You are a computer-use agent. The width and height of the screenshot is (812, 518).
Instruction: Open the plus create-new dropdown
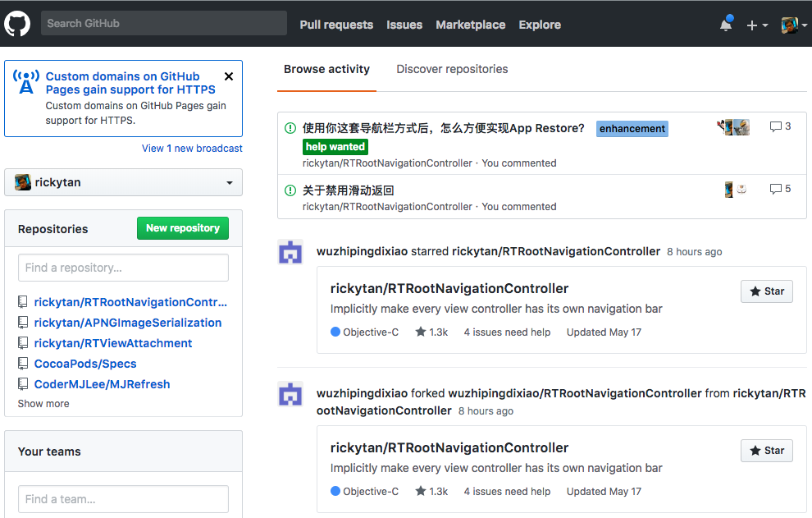(756, 25)
